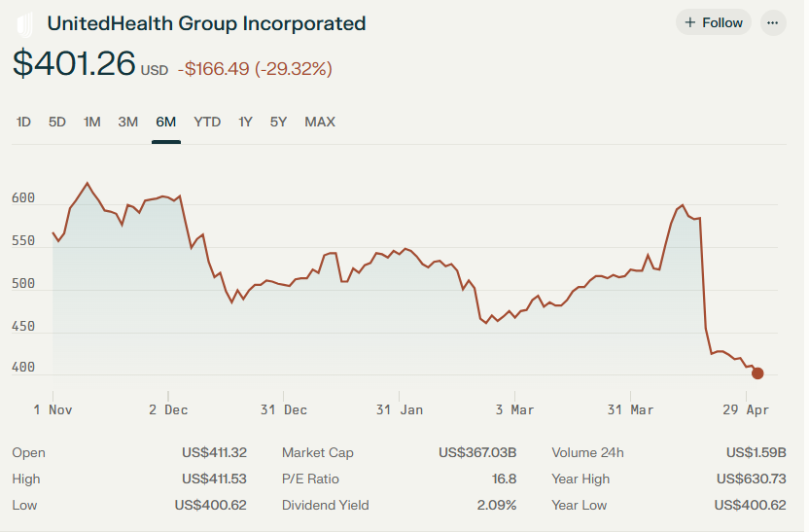Select the 5Y time range

click(x=278, y=122)
